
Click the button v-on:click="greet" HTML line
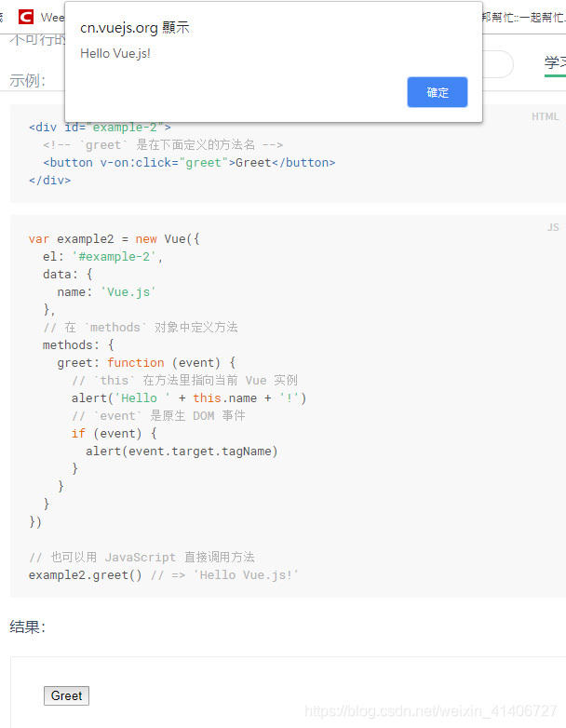(189, 163)
